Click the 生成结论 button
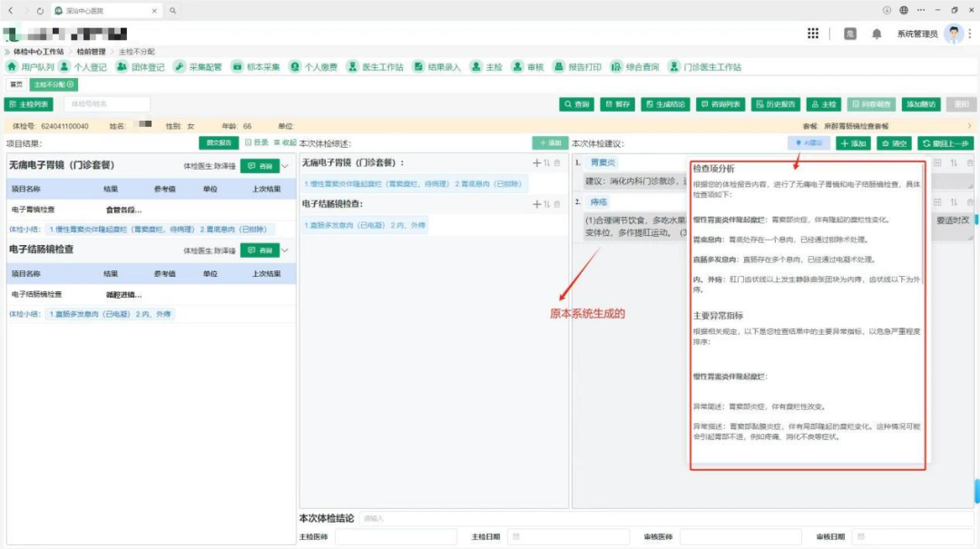 click(665, 104)
